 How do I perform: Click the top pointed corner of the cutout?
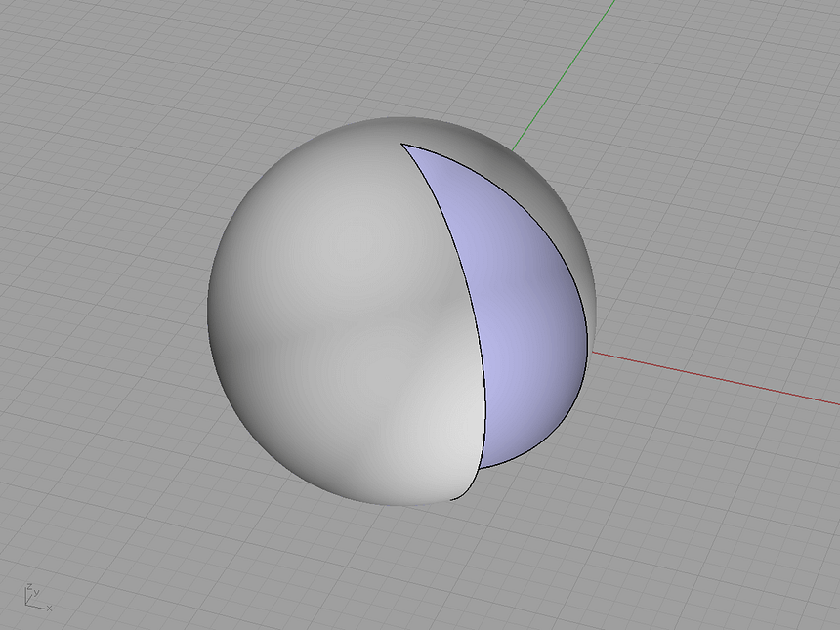(401, 145)
